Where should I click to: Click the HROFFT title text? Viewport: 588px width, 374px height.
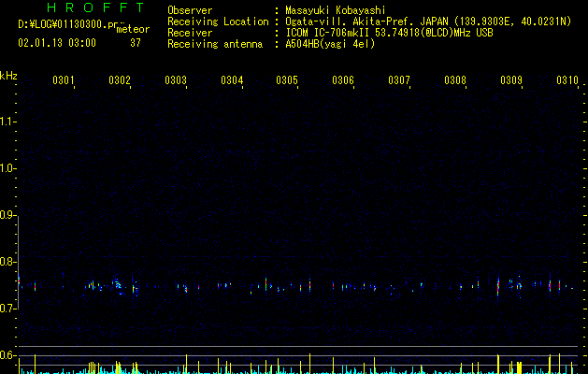[x=96, y=7]
